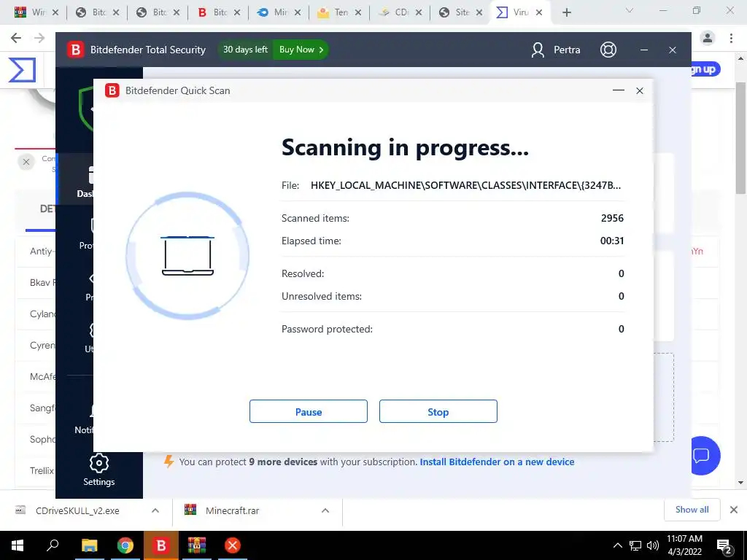Show all downloads
Viewport: 747px width, 560px height.
[692, 510]
